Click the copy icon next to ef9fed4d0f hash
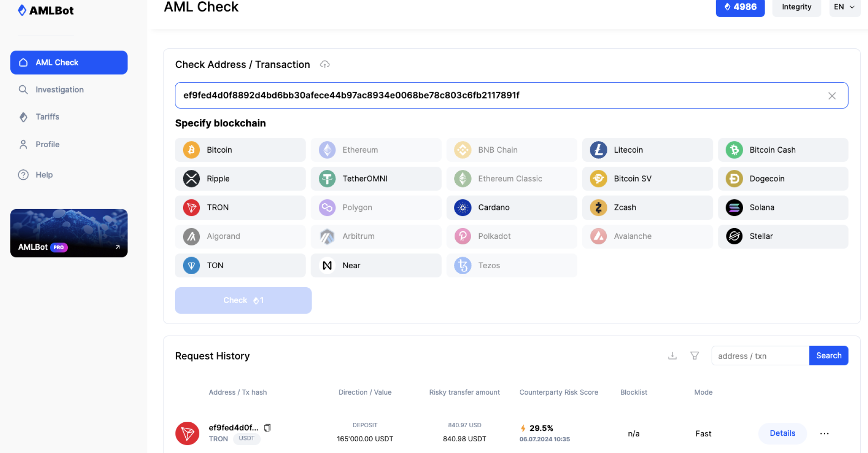 [x=267, y=427]
